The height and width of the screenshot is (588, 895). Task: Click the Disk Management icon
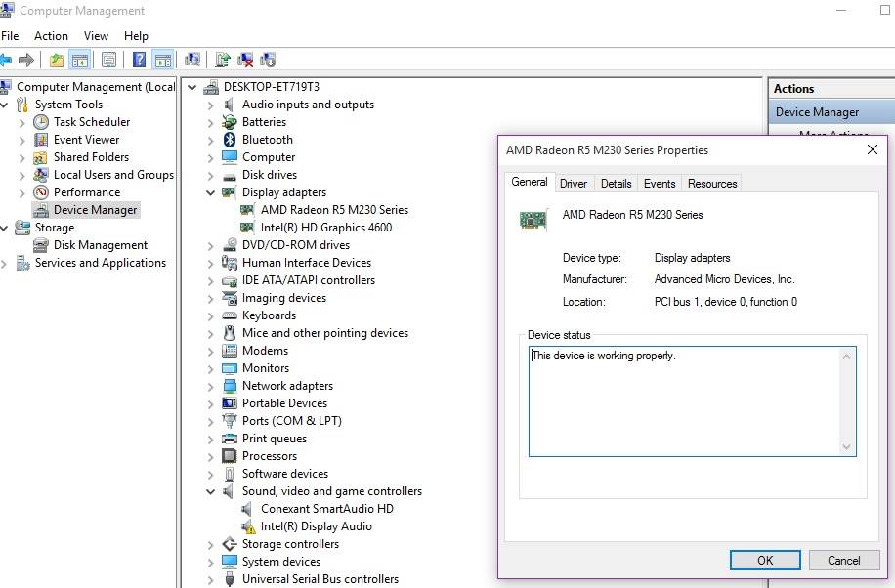41,245
